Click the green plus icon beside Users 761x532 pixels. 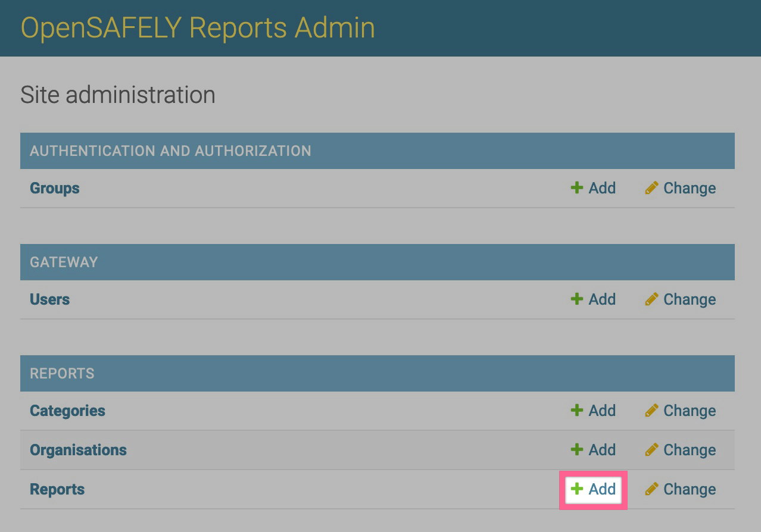(576, 299)
